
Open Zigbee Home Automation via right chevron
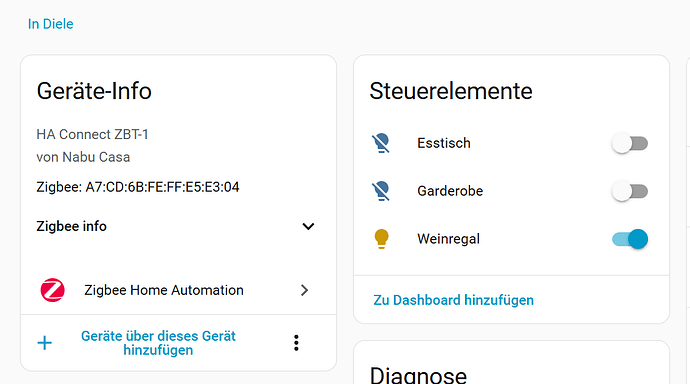(304, 290)
